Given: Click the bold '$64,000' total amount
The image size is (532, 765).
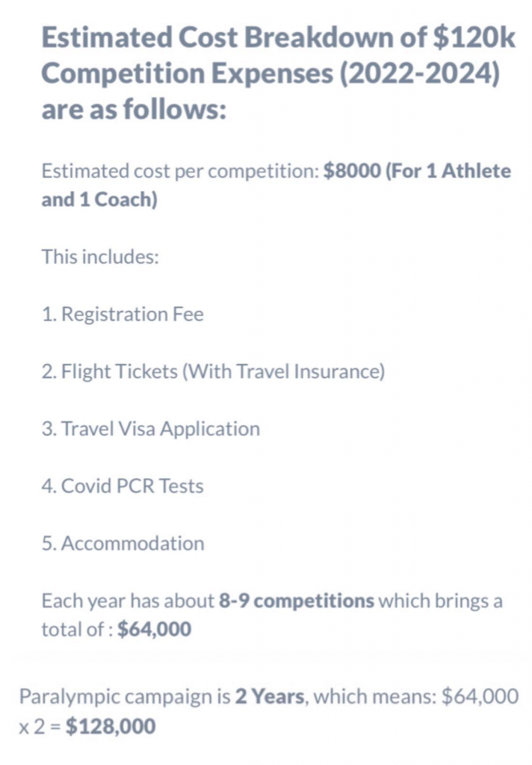Looking at the screenshot, I should [x=154, y=629].
